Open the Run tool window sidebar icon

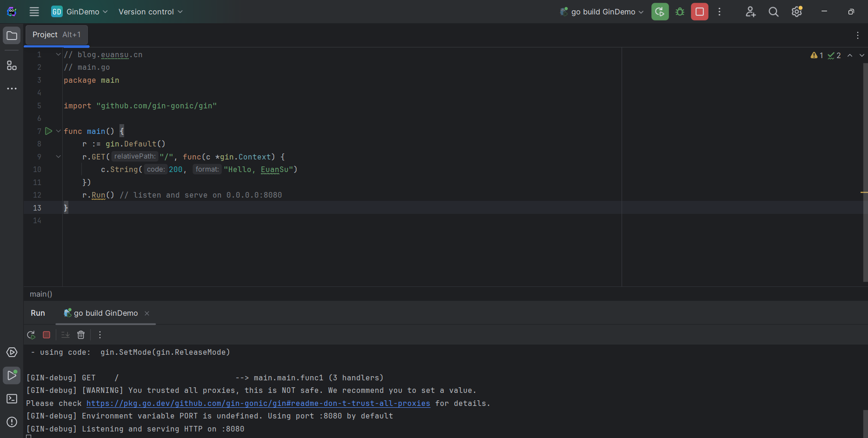(x=12, y=375)
